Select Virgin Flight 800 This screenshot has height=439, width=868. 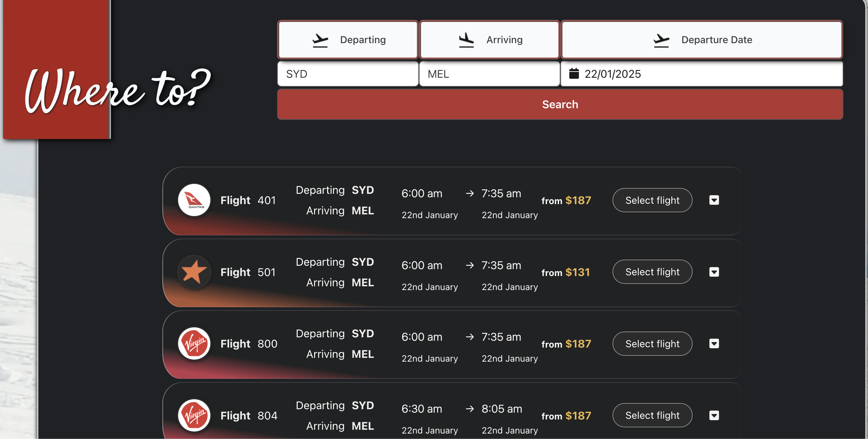point(652,343)
